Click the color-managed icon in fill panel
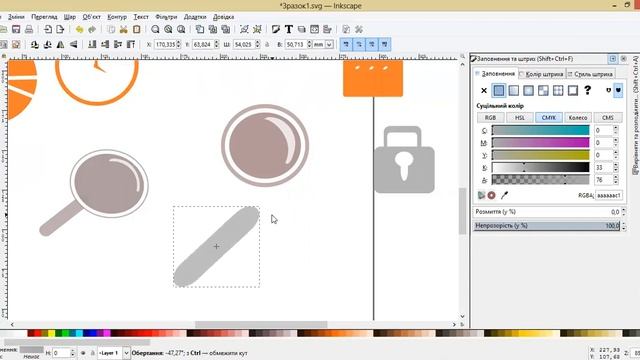This screenshot has width=640, height=360. [x=482, y=196]
